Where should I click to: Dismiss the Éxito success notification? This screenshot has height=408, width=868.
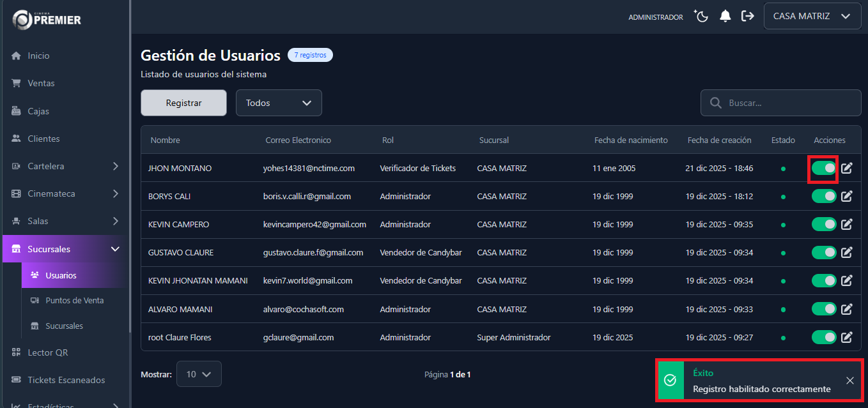849,381
